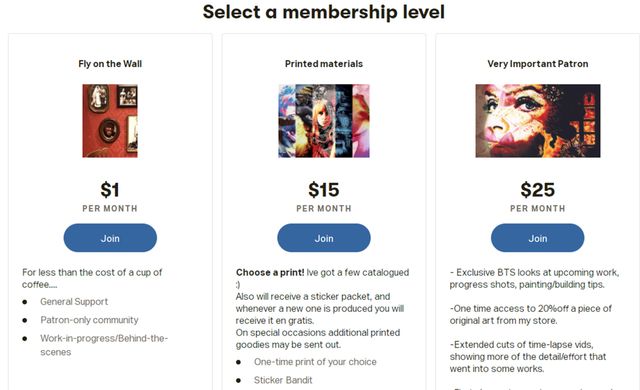
Task: Select the $1 price label
Action: (110, 190)
